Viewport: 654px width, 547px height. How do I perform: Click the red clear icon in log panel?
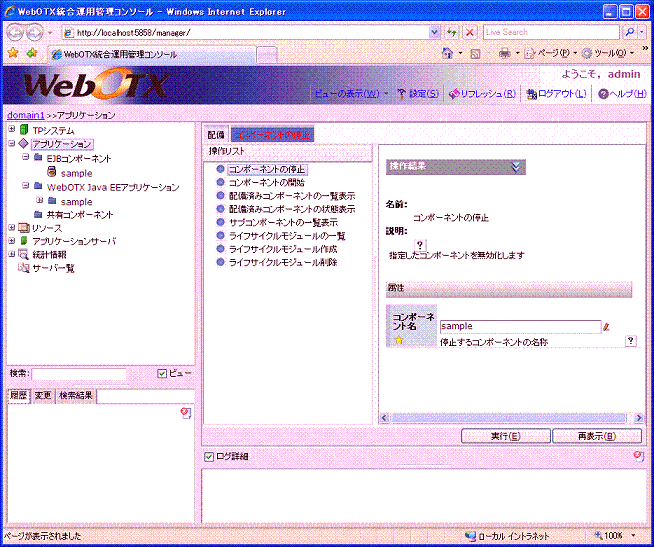click(638, 456)
